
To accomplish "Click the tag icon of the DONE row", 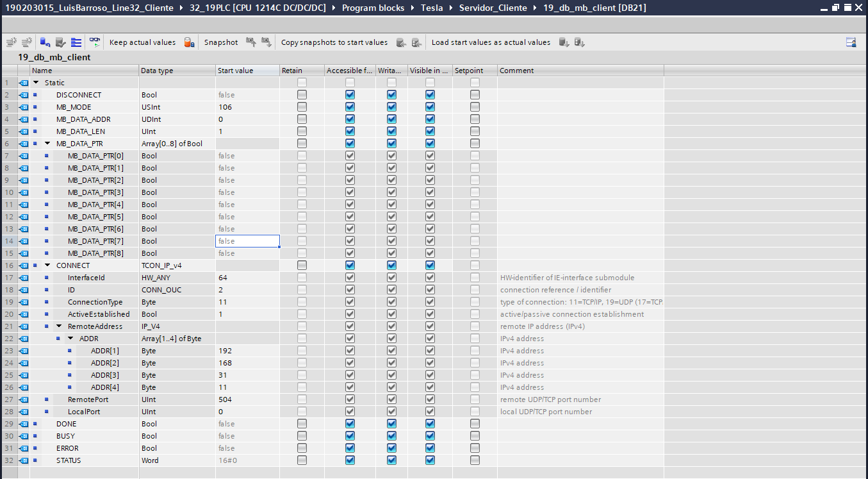I will (x=24, y=424).
